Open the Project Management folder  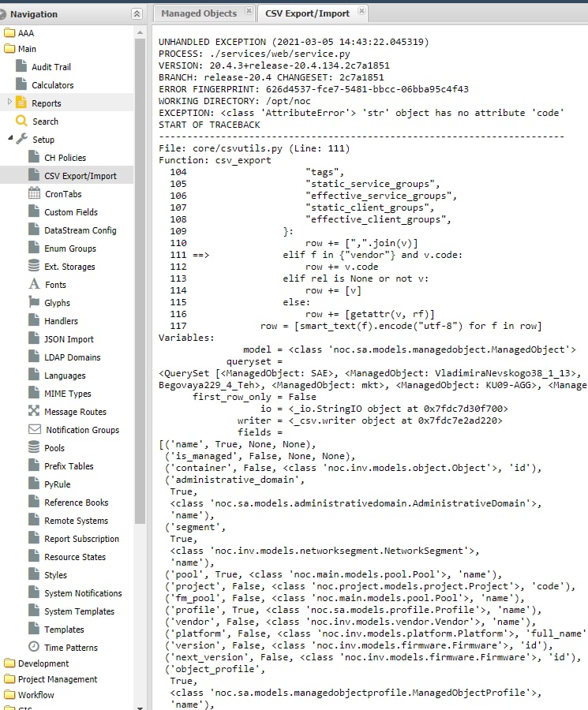51,679
